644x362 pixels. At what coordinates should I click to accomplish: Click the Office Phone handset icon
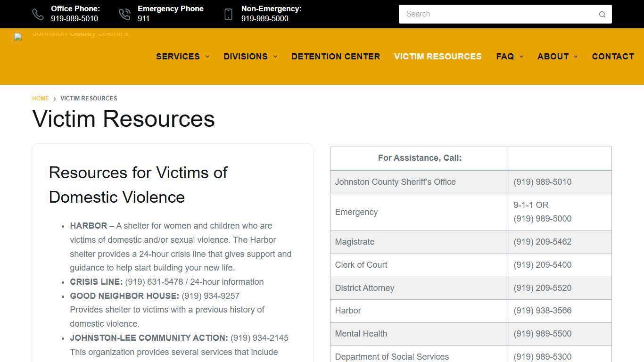tap(38, 14)
